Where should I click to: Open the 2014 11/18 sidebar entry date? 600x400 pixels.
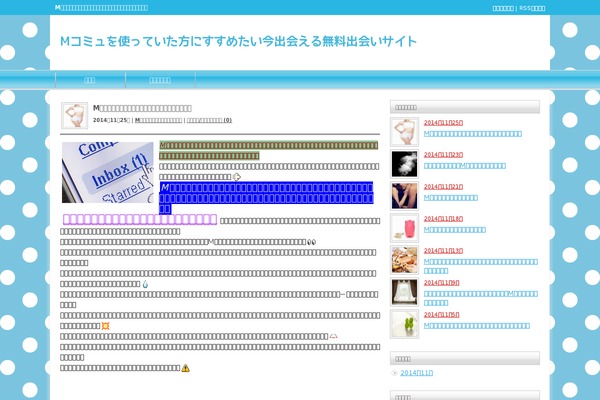[x=443, y=219]
